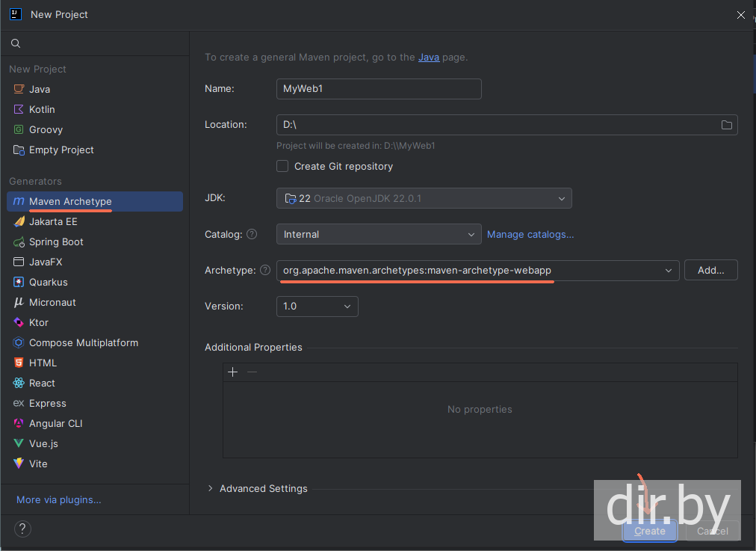Click the Create button
This screenshot has width=756, height=551.
point(649,532)
